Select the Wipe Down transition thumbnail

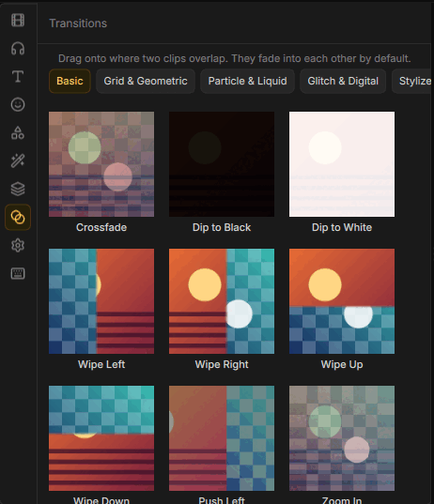(101, 438)
